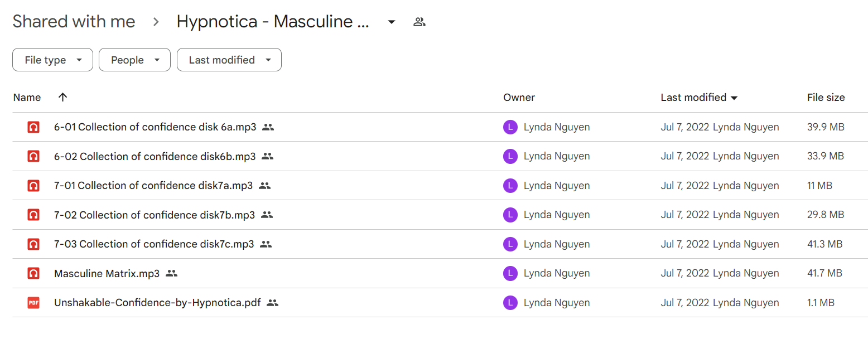Click audio icon beside 7-01 Collection file
This screenshot has width=868, height=339.
33,186
